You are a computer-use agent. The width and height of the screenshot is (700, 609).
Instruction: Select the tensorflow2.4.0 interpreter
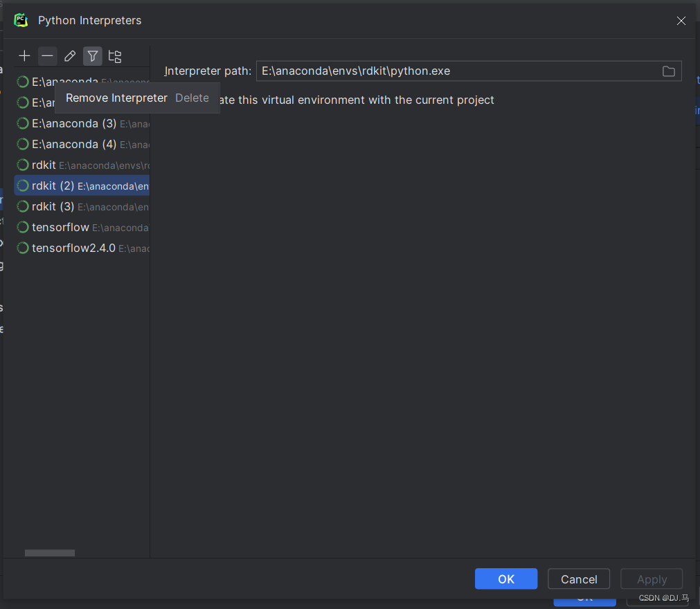(82, 248)
